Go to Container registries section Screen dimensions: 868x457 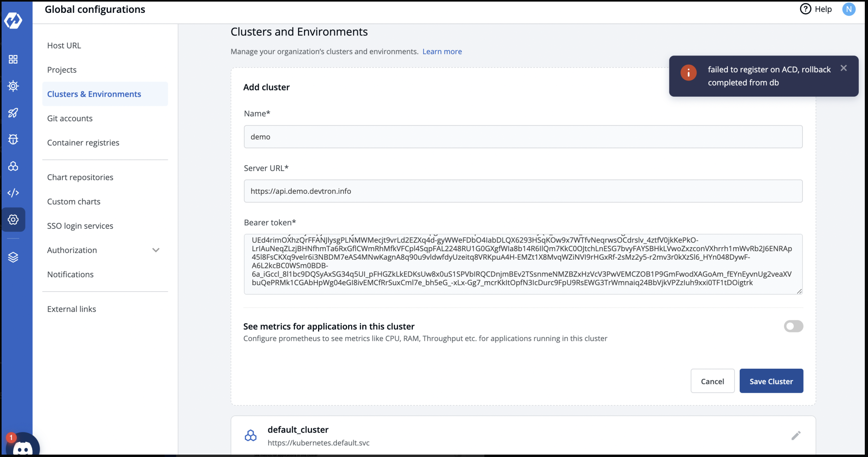coord(83,143)
